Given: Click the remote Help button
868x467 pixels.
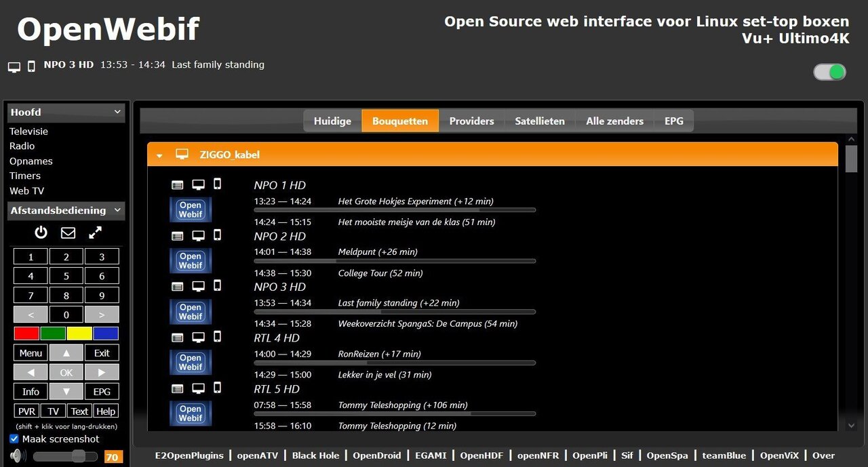Looking at the screenshot, I should [106, 411].
